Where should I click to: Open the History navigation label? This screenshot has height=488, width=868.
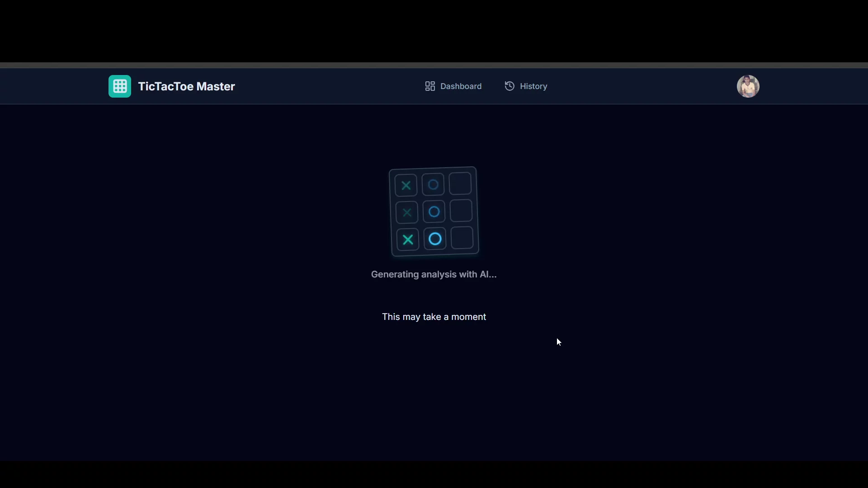click(533, 86)
